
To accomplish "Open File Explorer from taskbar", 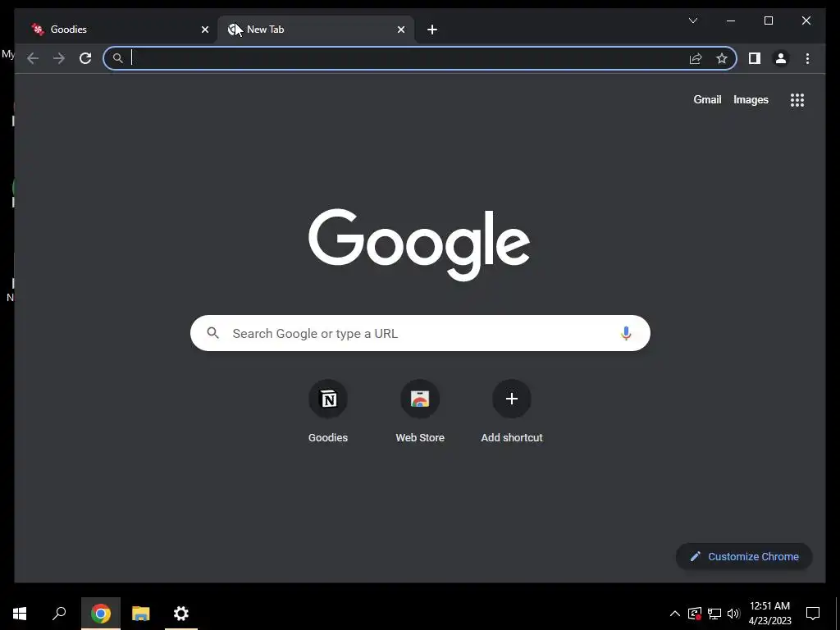I will coord(141,614).
